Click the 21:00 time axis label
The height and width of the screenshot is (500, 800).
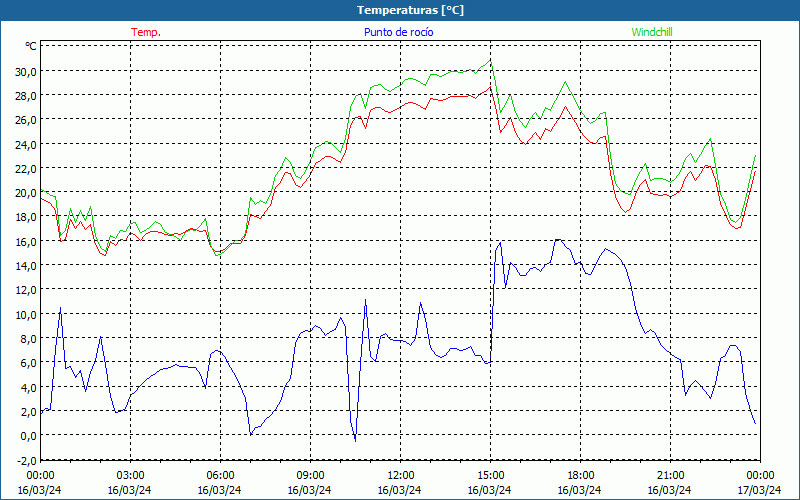(x=670, y=476)
